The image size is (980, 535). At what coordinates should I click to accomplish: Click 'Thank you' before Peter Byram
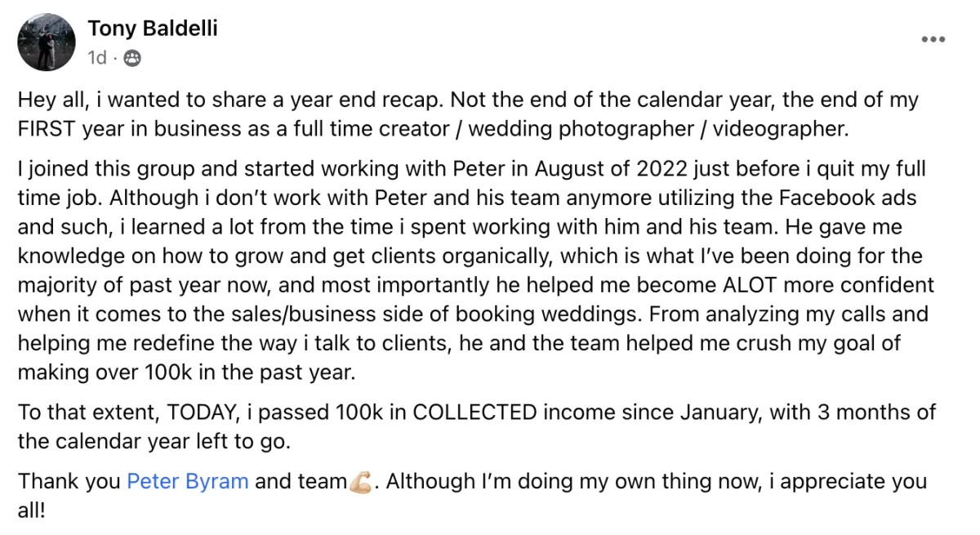69,481
